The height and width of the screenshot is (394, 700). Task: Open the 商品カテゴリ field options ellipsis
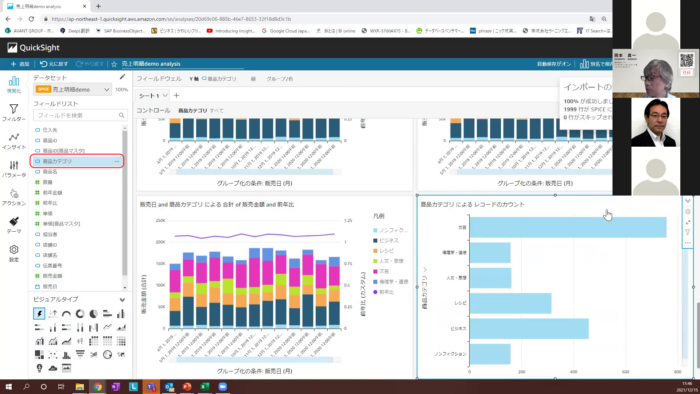click(x=117, y=161)
